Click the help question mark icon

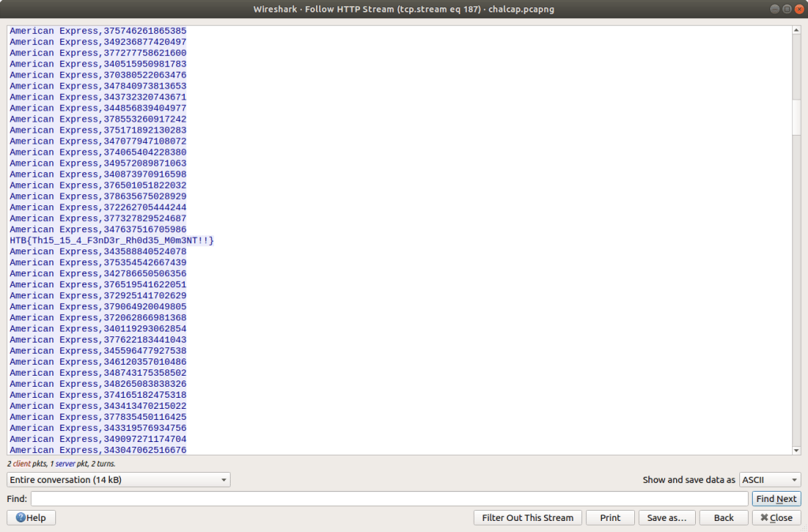pos(21,518)
